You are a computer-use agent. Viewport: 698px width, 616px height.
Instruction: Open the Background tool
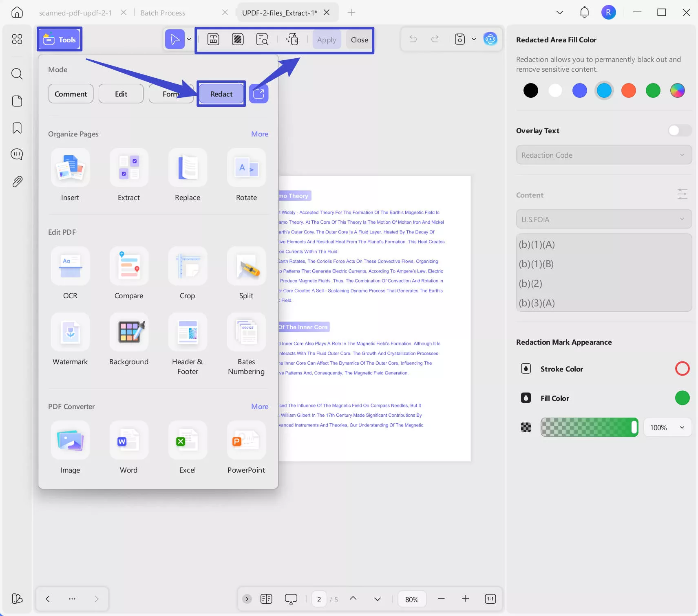point(129,339)
